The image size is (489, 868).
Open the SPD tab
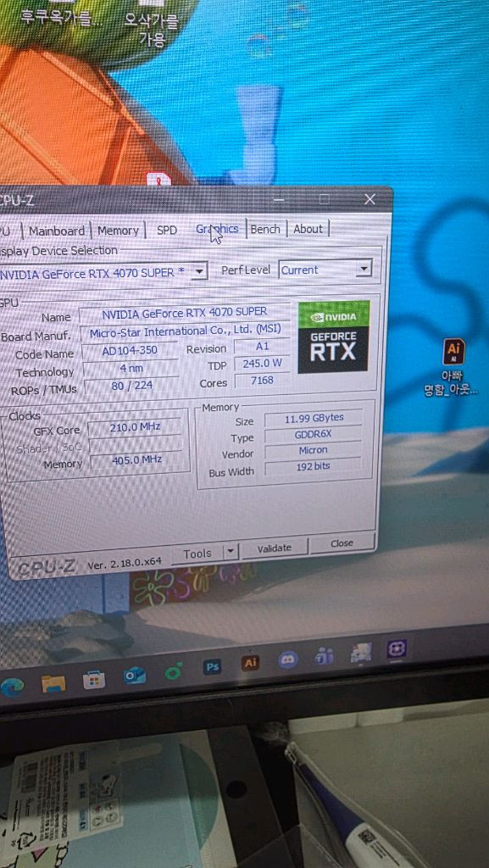pos(166,230)
